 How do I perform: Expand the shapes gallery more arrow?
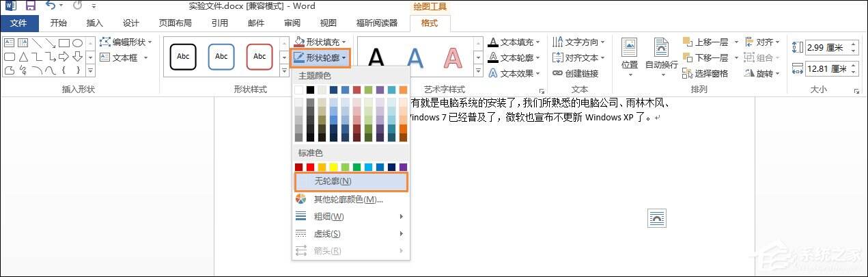pos(90,70)
